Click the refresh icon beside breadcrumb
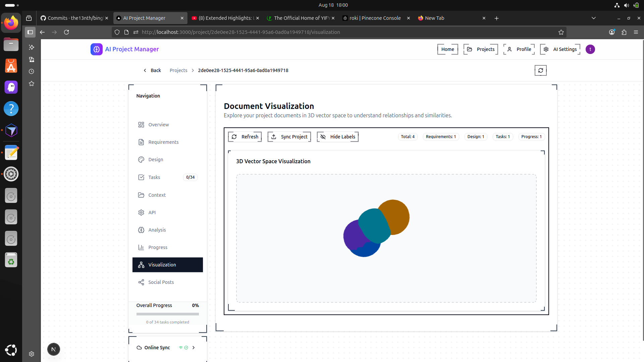 click(x=540, y=70)
